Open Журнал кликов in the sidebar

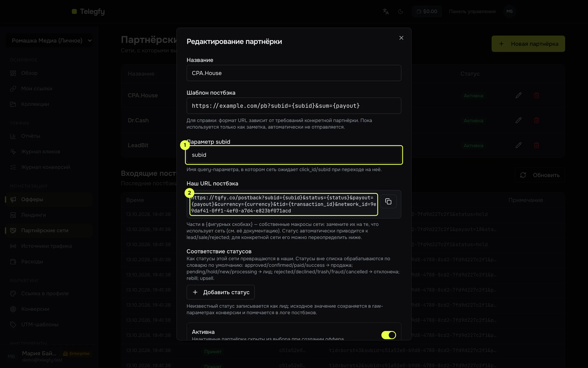49,152
